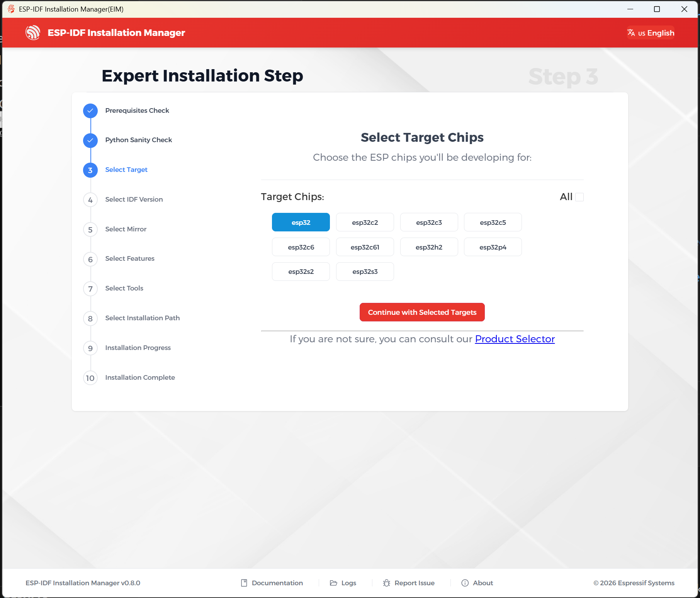
Task: Go to Select IDF Version step
Action: [134, 199]
